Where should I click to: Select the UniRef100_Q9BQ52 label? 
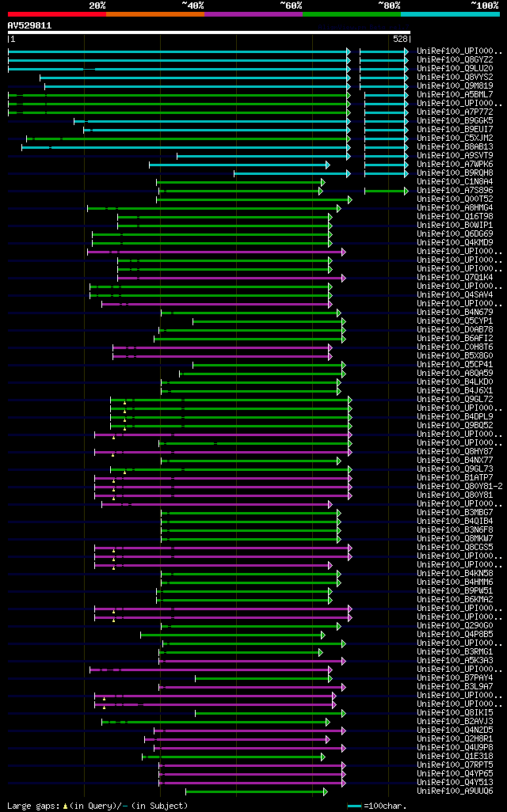[x=456, y=426]
